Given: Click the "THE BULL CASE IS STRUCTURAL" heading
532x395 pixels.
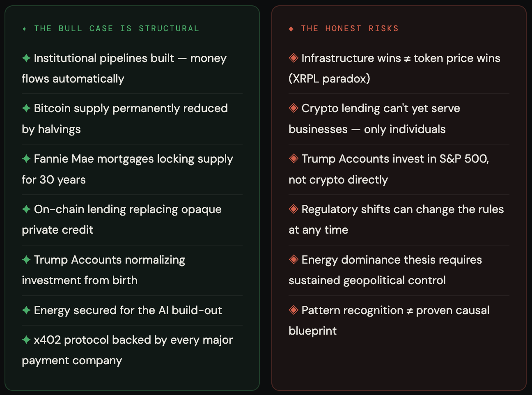Looking at the screenshot, I should (x=117, y=28).
